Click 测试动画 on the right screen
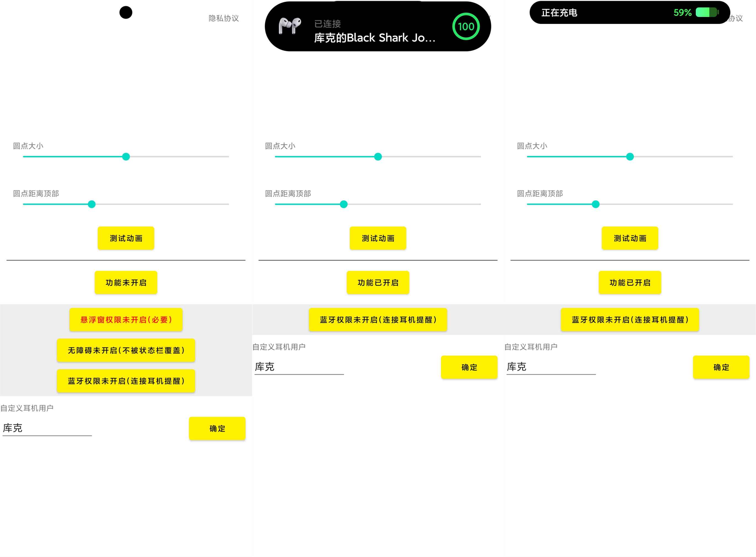This screenshot has height=557, width=756. pos(629,238)
